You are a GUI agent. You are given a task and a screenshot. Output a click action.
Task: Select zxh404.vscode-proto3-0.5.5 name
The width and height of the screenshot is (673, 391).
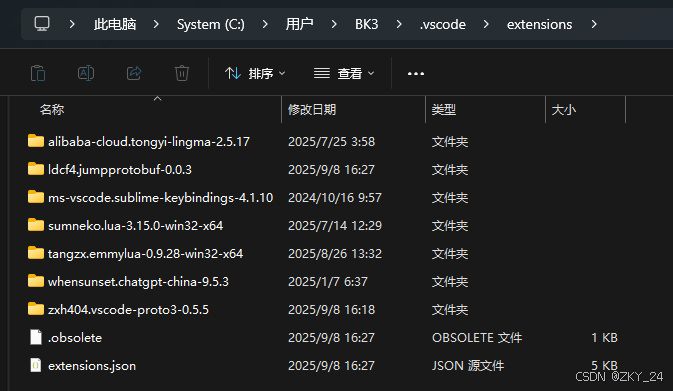(128, 310)
